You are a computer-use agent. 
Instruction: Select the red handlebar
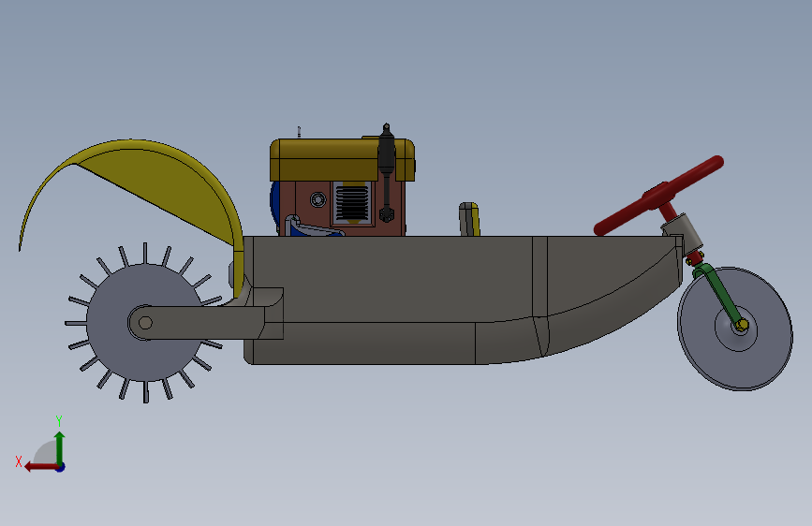(658, 195)
